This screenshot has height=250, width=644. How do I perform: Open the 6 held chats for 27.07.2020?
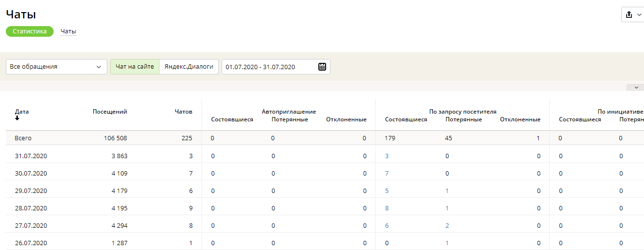[387, 225]
